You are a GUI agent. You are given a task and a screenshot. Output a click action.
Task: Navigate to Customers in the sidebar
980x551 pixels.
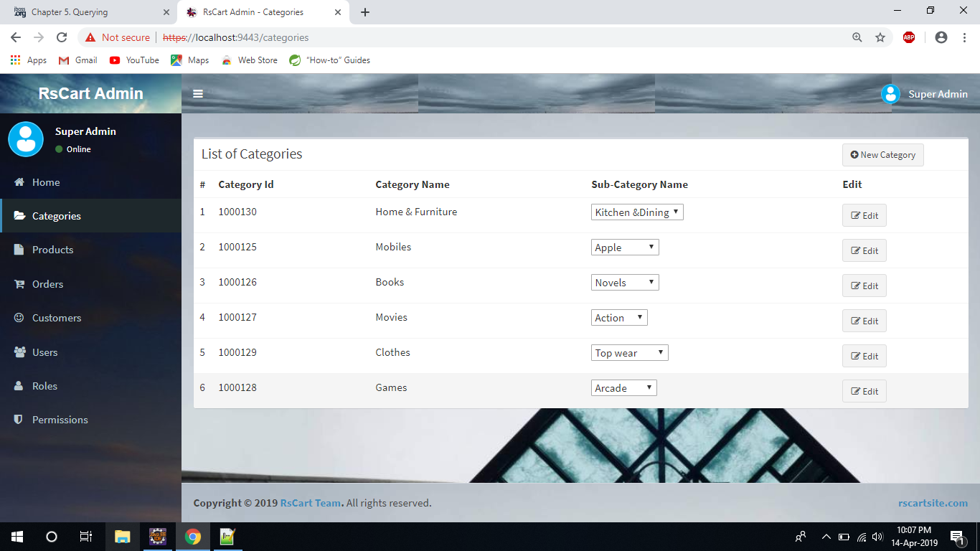(x=90, y=318)
